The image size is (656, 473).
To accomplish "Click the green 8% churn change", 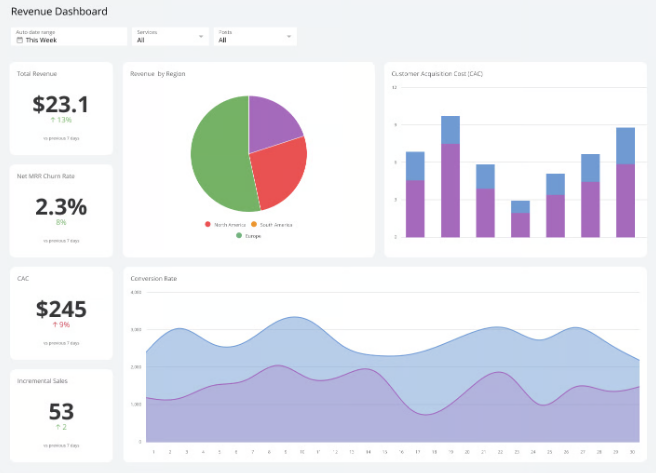I will (61, 222).
